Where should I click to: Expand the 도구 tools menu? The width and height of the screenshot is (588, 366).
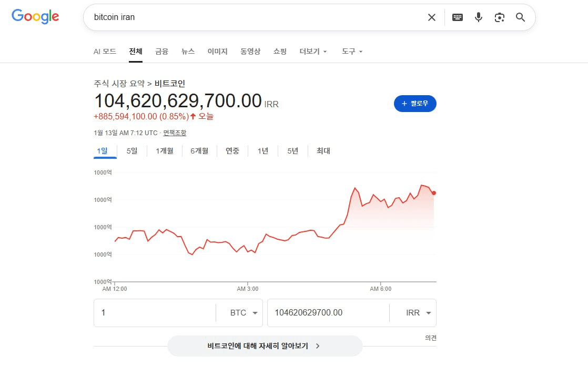click(352, 52)
